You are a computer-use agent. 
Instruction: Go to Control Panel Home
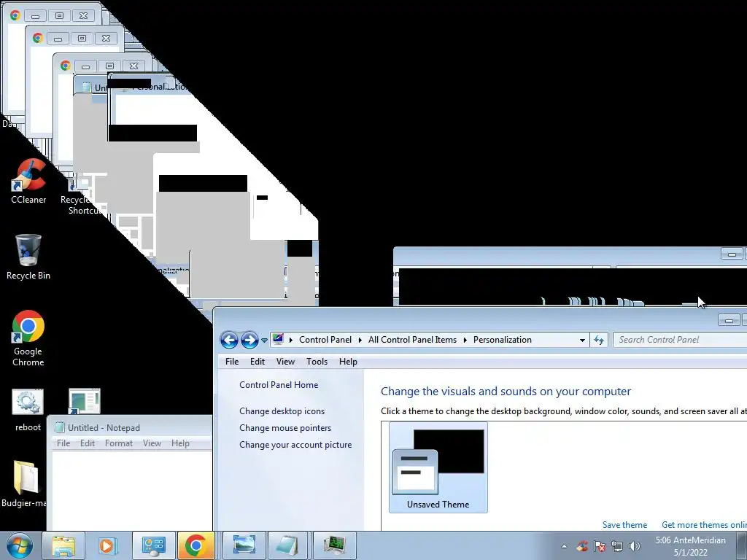[279, 385]
